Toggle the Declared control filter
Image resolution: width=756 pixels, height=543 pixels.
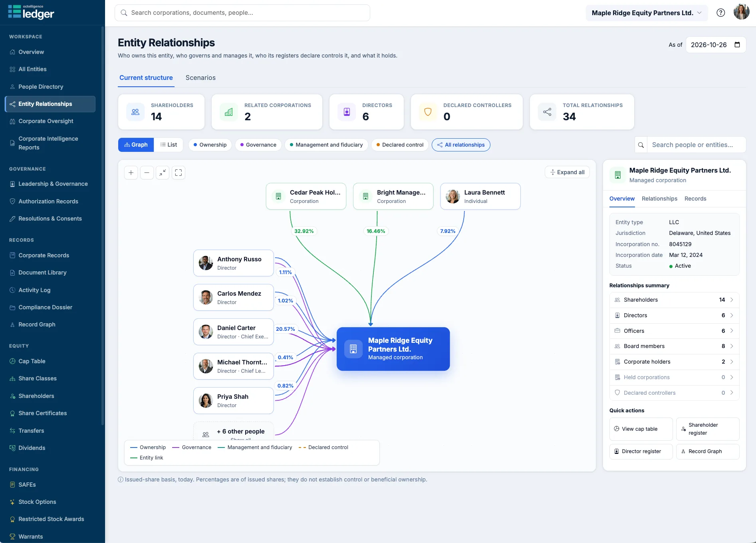coord(400,145)
